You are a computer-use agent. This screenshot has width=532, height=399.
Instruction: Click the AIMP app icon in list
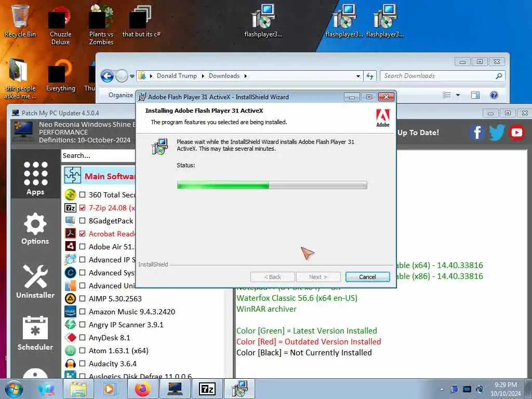click(x=70, y=299)
